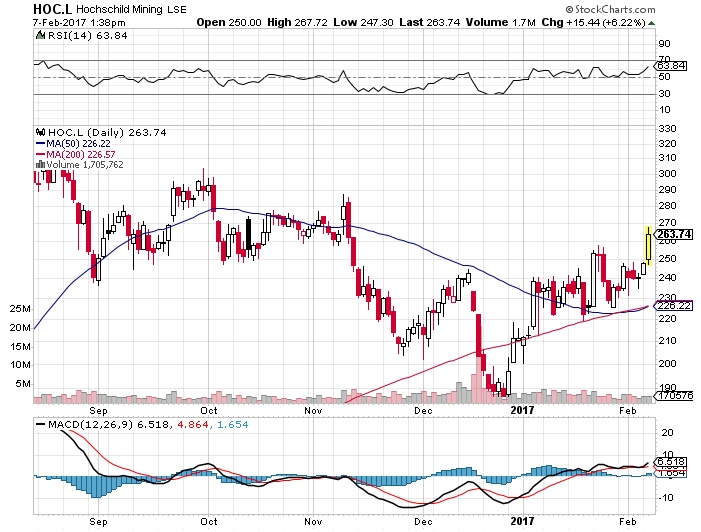The width and height of the screenshot is (701, 532).
Task: Click the 20 label on MACD axis
Action: click(667, 432)
